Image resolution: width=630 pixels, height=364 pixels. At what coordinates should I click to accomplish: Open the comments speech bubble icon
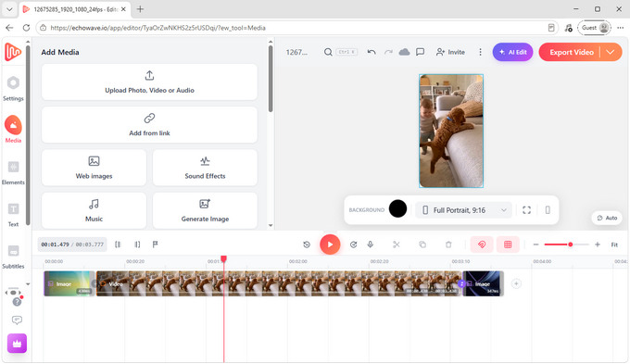click(421, 52)
